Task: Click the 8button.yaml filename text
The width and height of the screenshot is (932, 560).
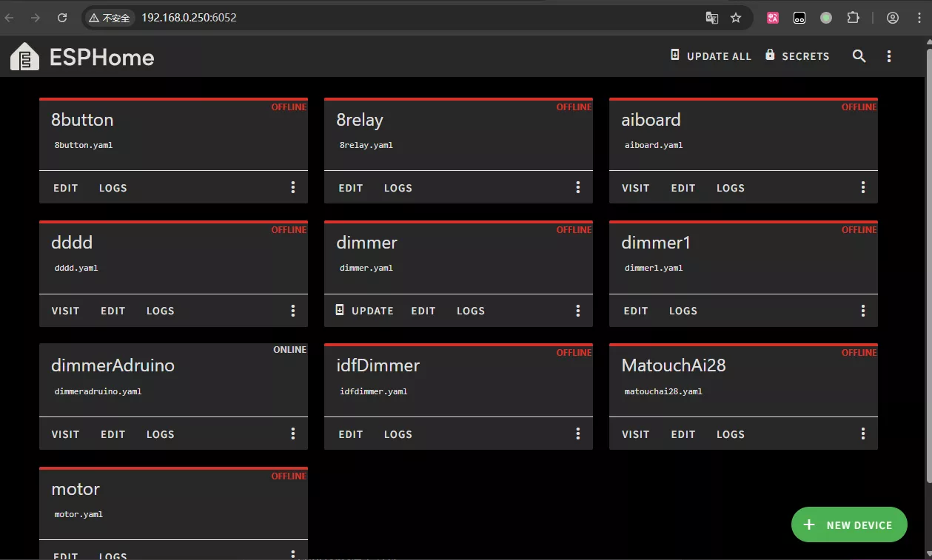Action: pos(84,145)
